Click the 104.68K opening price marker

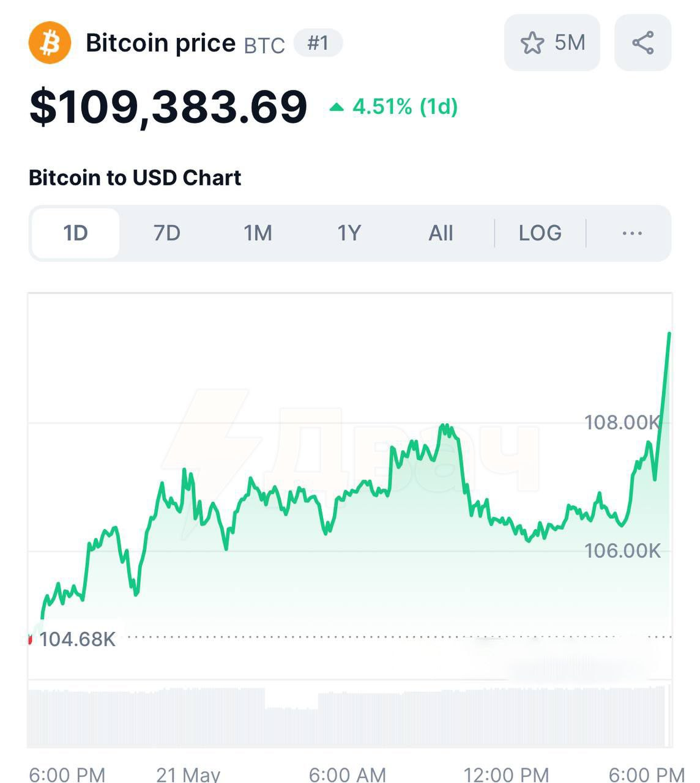(77, 639)
